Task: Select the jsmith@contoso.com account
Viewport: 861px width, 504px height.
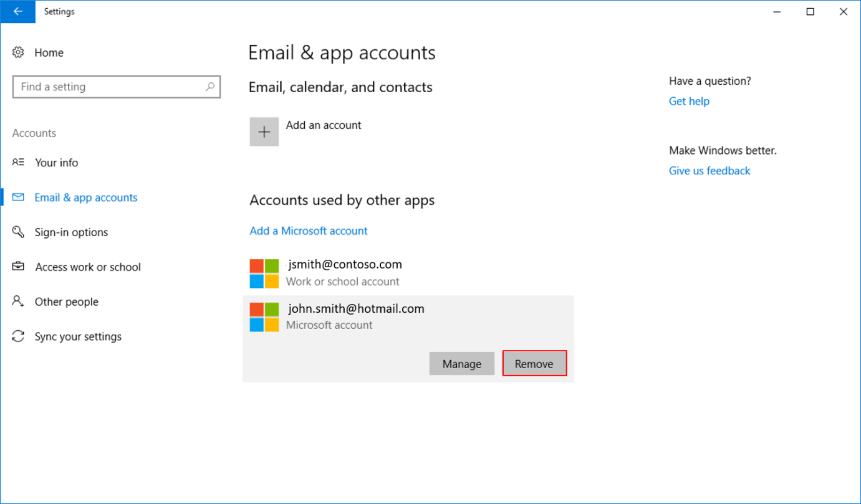Action: (408, 273)
